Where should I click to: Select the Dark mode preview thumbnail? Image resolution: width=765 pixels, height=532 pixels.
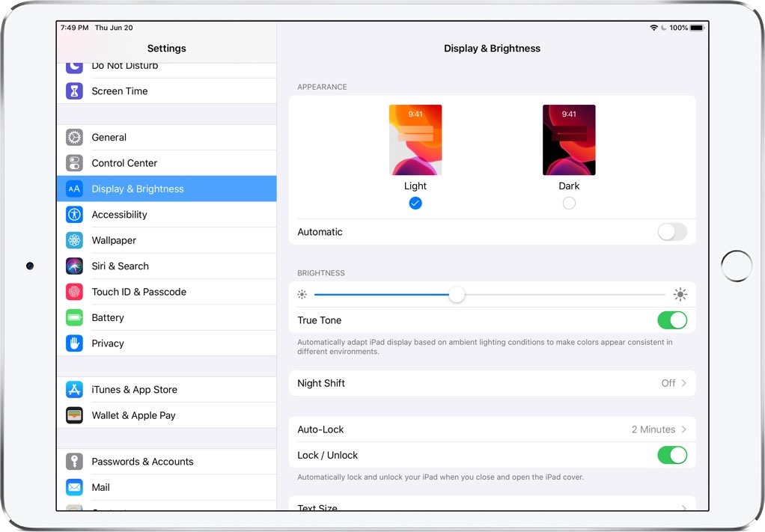tap(569, 140)
